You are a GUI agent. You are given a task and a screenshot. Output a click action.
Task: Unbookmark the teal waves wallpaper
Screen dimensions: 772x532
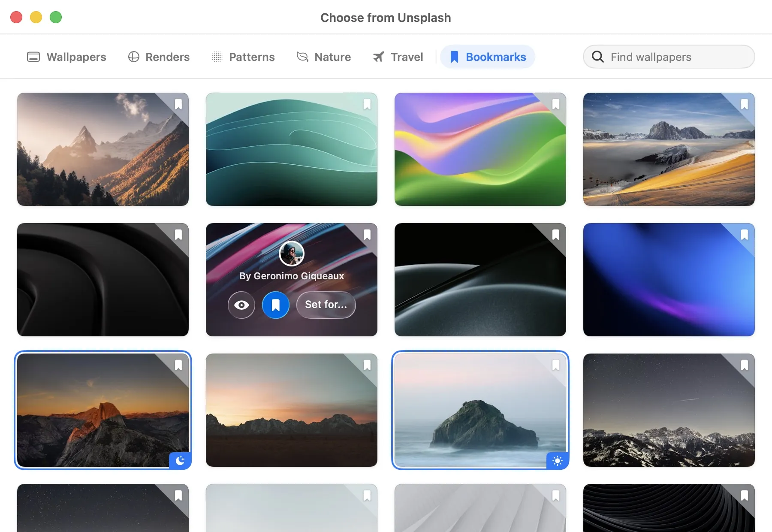(367, 104)
